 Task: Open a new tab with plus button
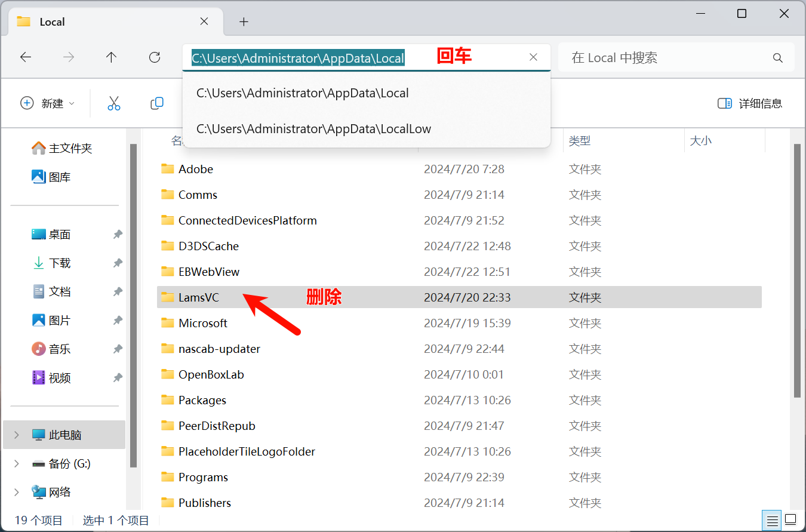pyautogui.click(x=244, y=22)
